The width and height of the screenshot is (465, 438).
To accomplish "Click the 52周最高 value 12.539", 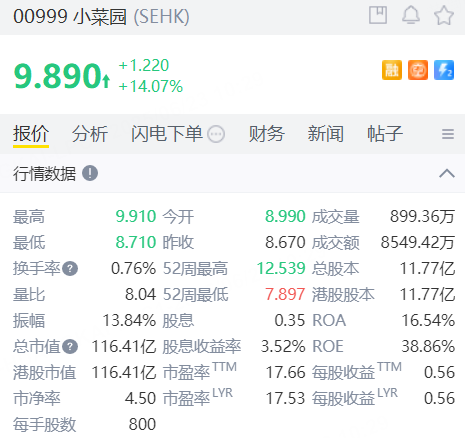I will point(281,268).
